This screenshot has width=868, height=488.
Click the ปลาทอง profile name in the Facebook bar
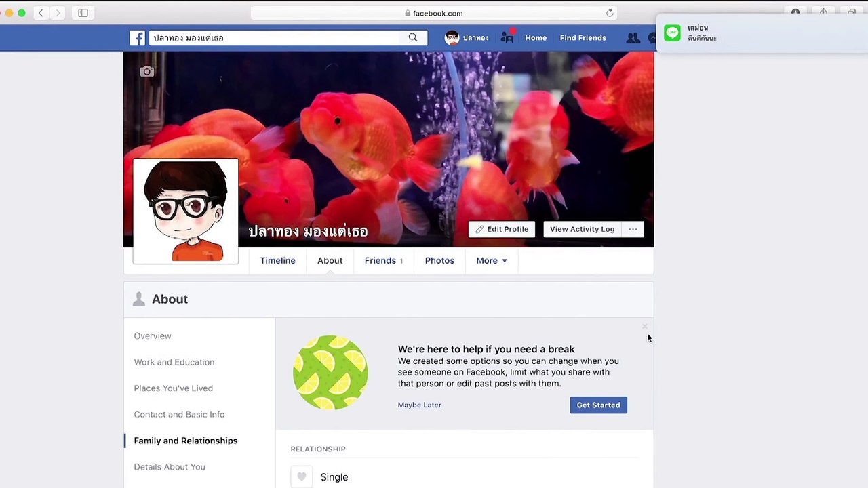point(475,38)
